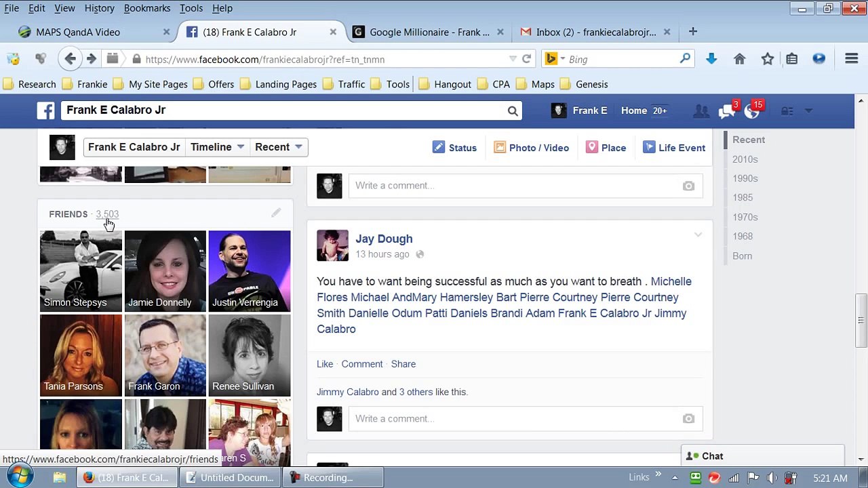Expand the Bing search engine dropdown
868x488 pixels.
[x=562, y=59]
